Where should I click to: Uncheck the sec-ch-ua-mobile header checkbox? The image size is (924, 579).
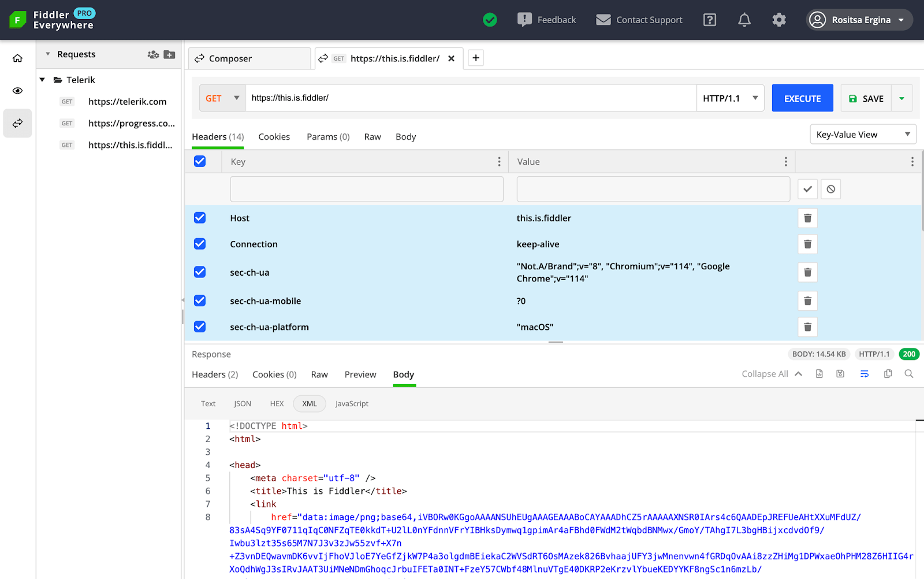[200, 300]
